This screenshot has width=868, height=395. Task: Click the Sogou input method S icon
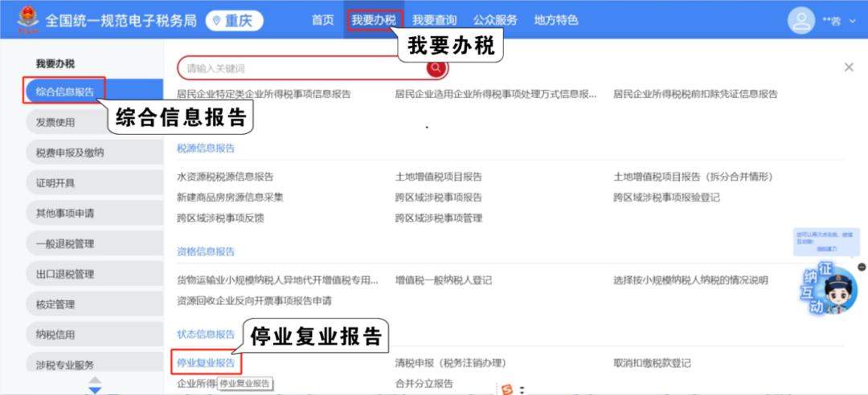pos(507,389)
